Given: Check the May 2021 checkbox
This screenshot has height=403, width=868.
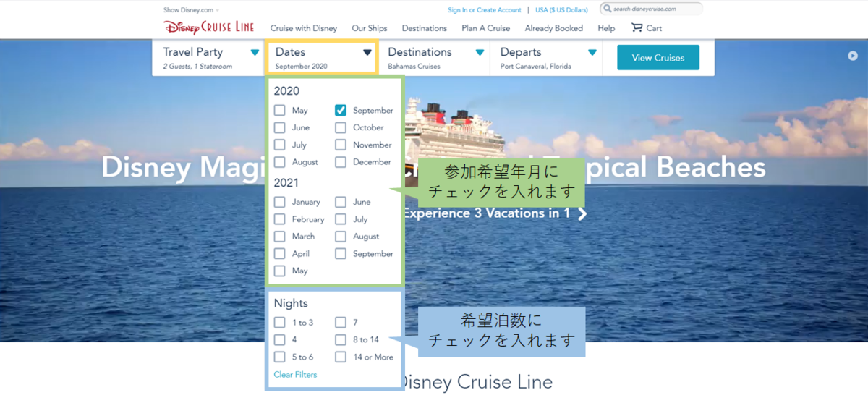Looking at the screenshot, I should (279, 271).
